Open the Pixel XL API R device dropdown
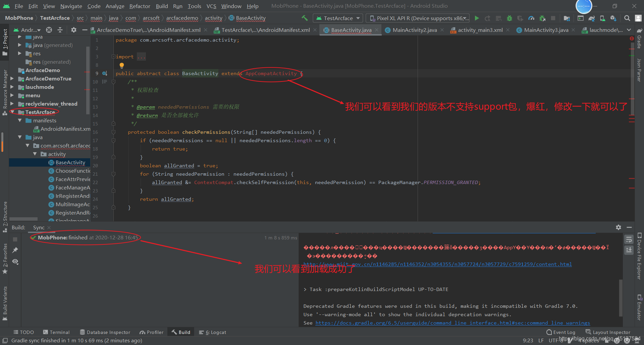 coord(418,18)
